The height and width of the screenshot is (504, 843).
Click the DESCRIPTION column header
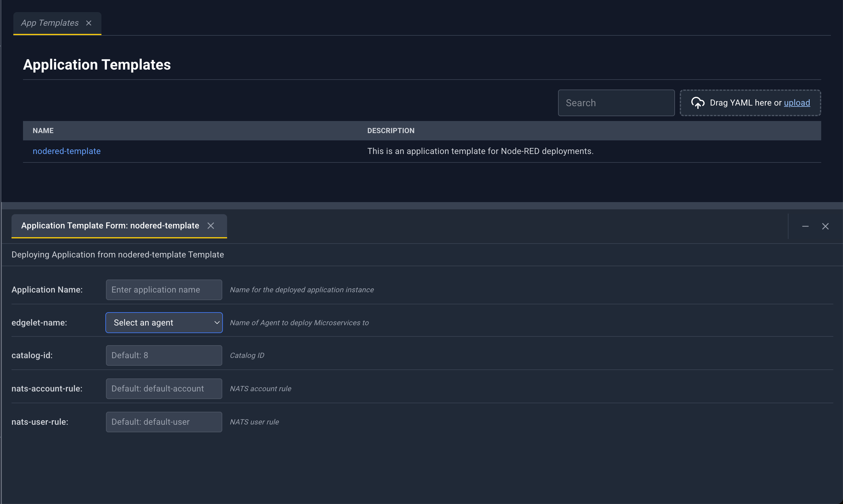pos(391,131)
